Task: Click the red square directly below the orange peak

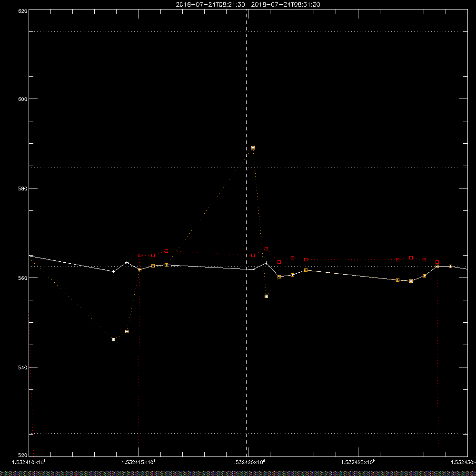Action: click(x=253, y=256)
